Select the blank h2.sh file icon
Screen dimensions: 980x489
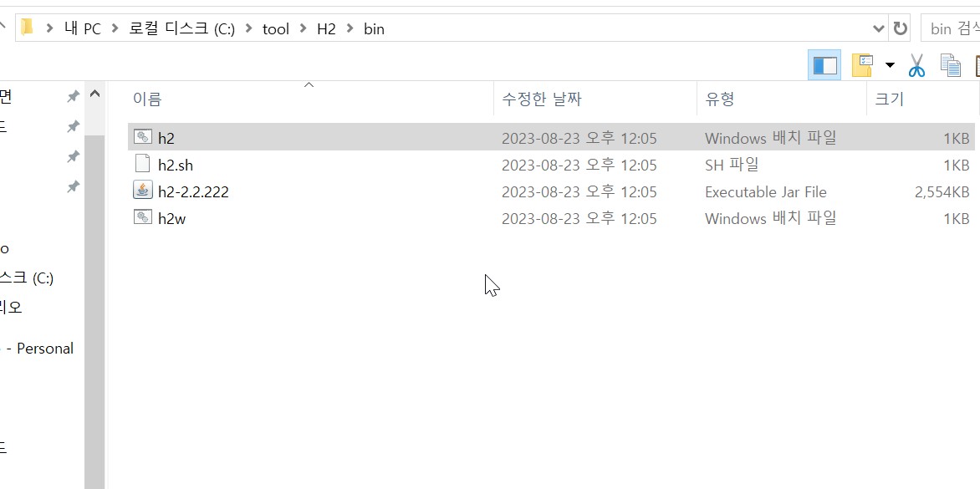pos(143,164)
